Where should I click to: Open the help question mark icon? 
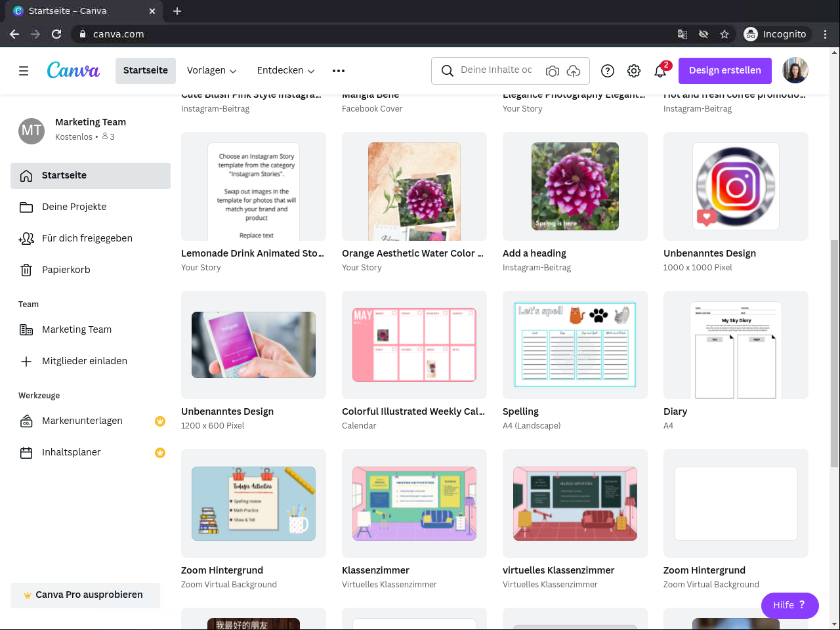tap(608, 71)
